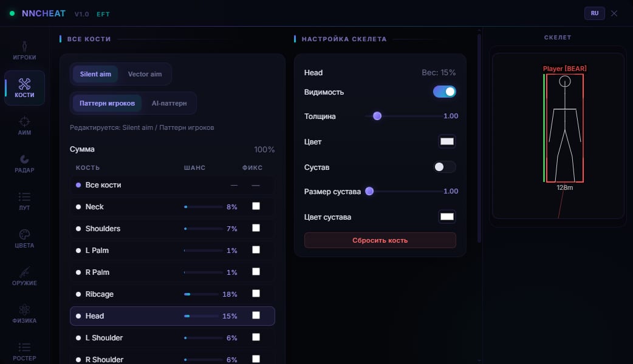Click the Размер сустава slider handle
The image size is (633, 364).
(369, 191)
